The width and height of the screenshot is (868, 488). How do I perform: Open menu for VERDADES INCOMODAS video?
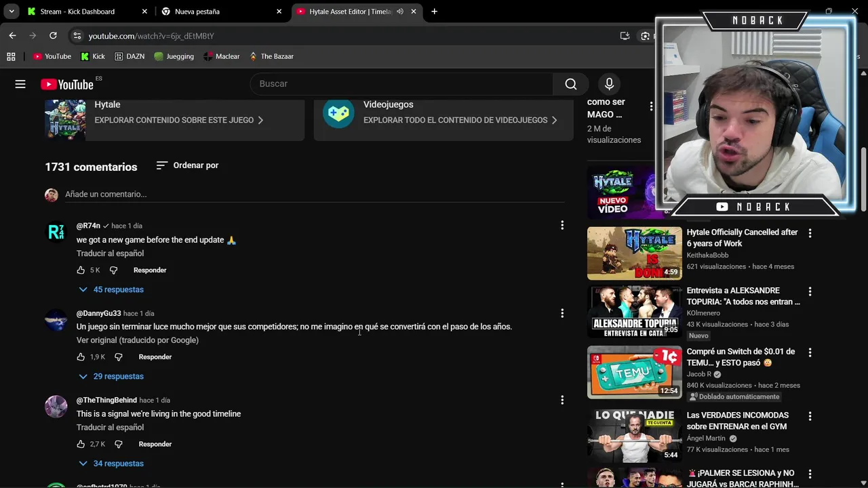point(810,416)
